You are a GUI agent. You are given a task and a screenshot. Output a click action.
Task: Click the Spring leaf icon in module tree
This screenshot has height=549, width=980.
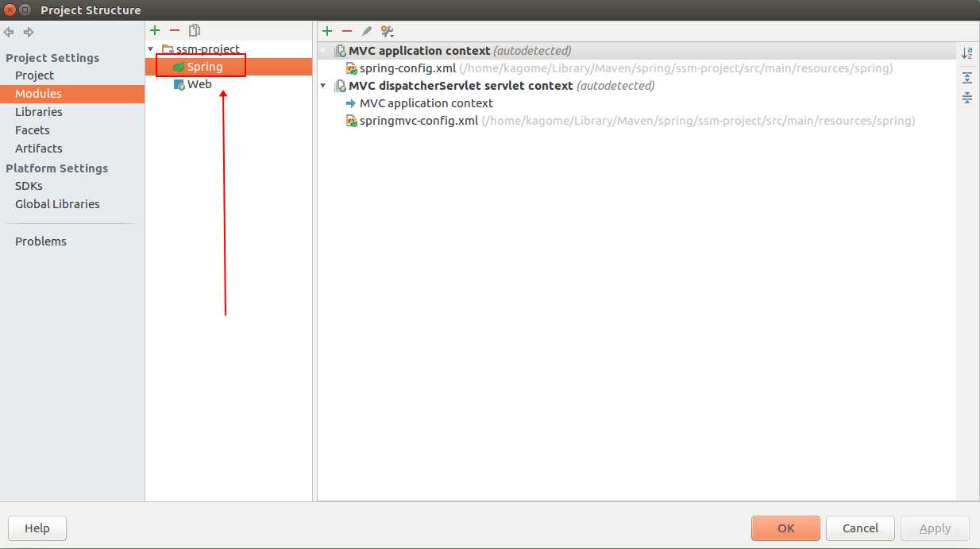click(x=179, y=67)
